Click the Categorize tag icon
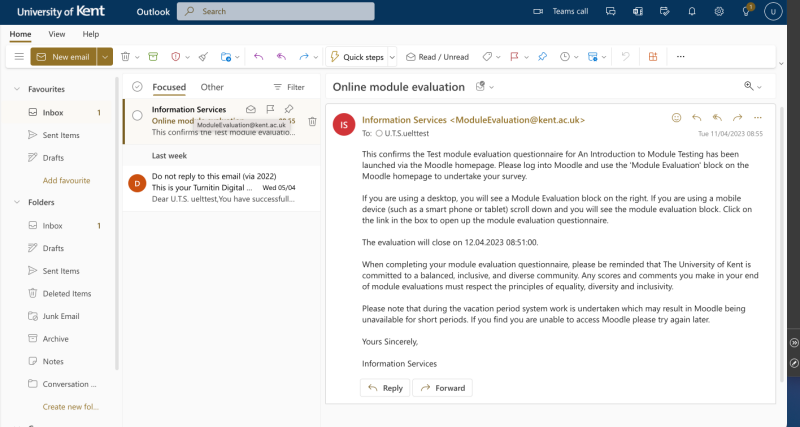The height and width of the screenshot is (427, 800). 487,57
